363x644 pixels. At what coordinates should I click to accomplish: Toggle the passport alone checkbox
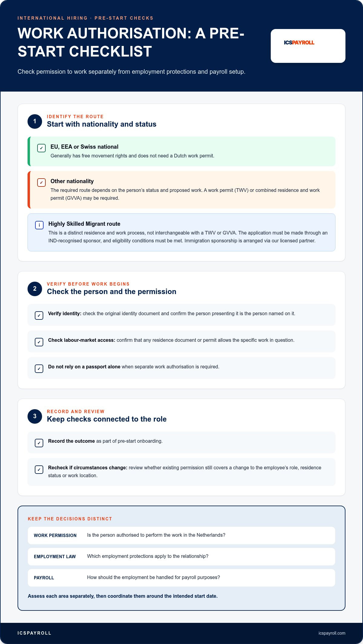[39, 369]
